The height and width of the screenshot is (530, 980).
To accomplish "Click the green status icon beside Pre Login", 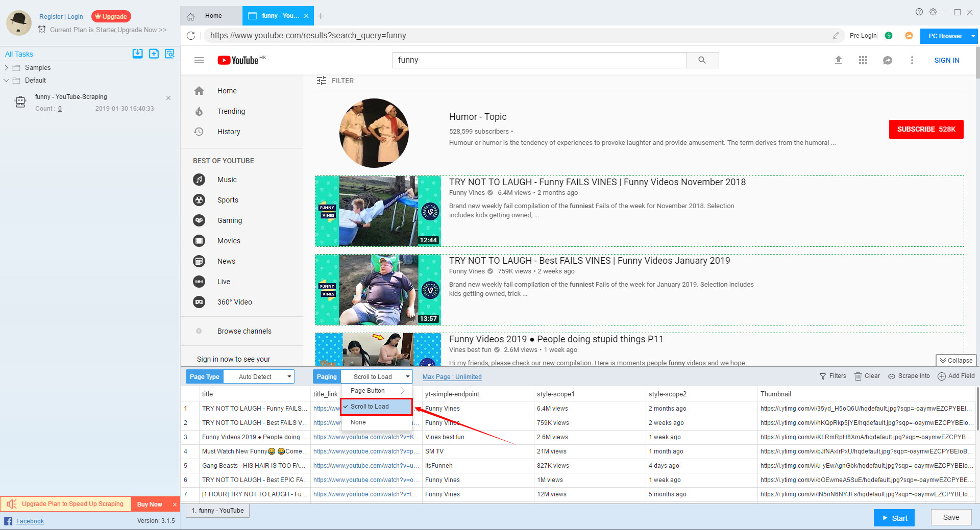I will tap(889, 36).
